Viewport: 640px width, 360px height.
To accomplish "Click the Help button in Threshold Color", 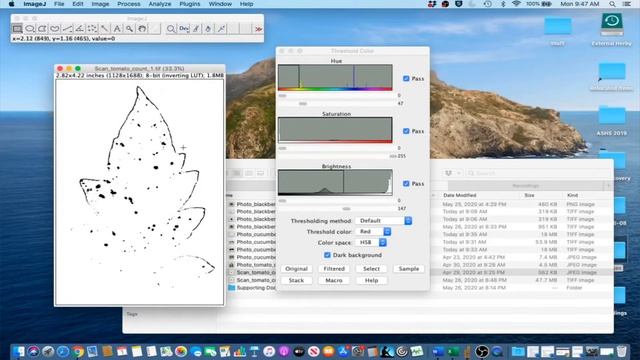I will point(371,280).
